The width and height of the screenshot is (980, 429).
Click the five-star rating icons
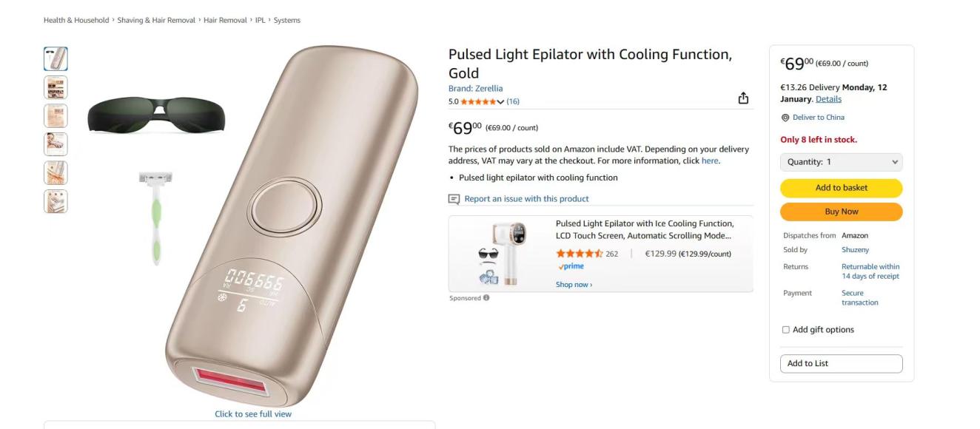pos(478,101)
